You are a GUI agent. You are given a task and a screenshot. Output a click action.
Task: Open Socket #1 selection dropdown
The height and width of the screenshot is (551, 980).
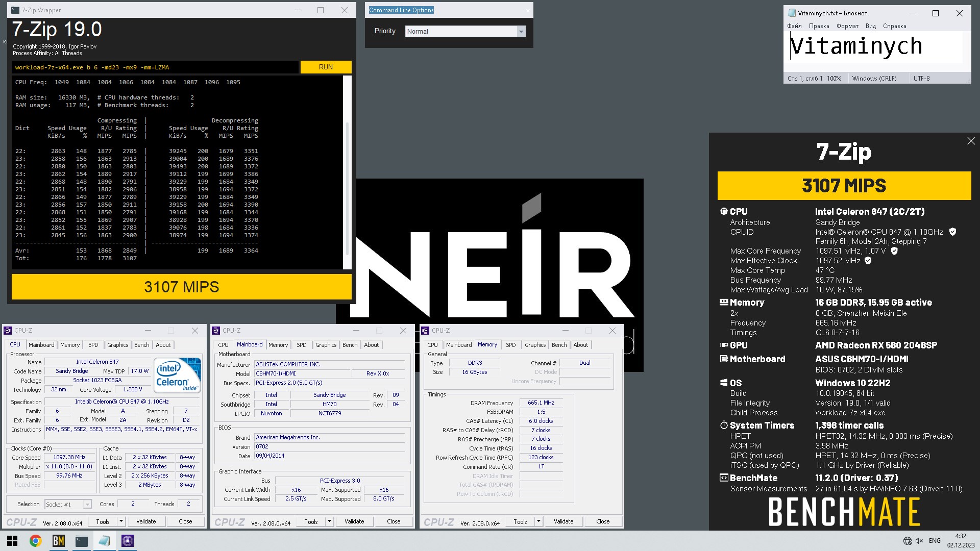(x=68, y=504)
